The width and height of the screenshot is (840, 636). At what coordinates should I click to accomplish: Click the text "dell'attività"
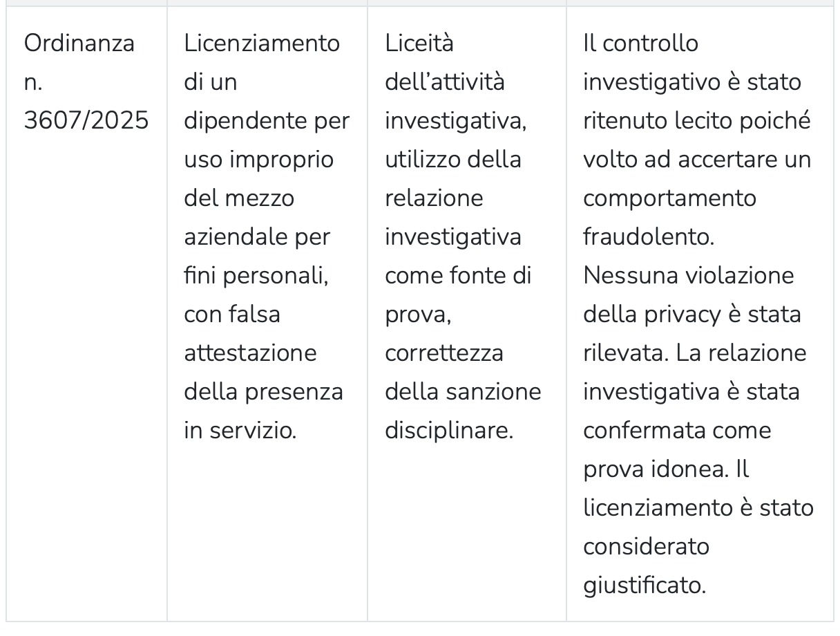(x=445, y=82)
